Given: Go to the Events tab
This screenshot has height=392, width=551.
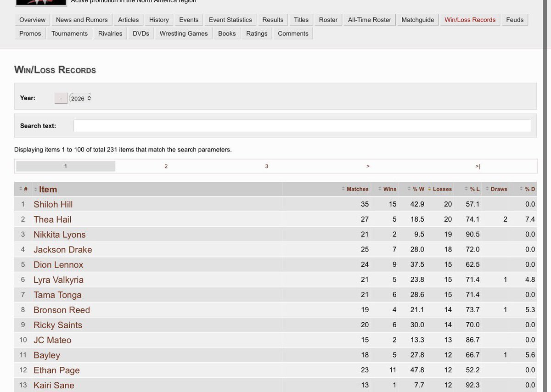Looking at the screenshot, I should (x=189, y=20).
